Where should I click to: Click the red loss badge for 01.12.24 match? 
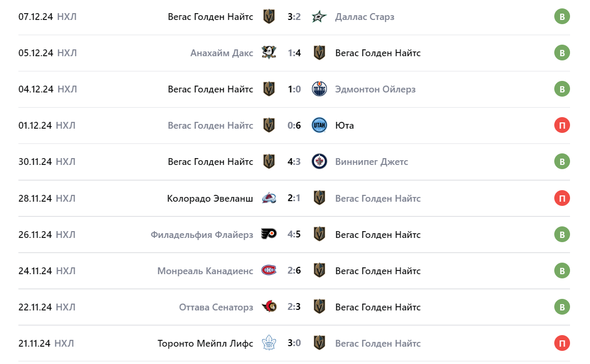coord(562,126)
